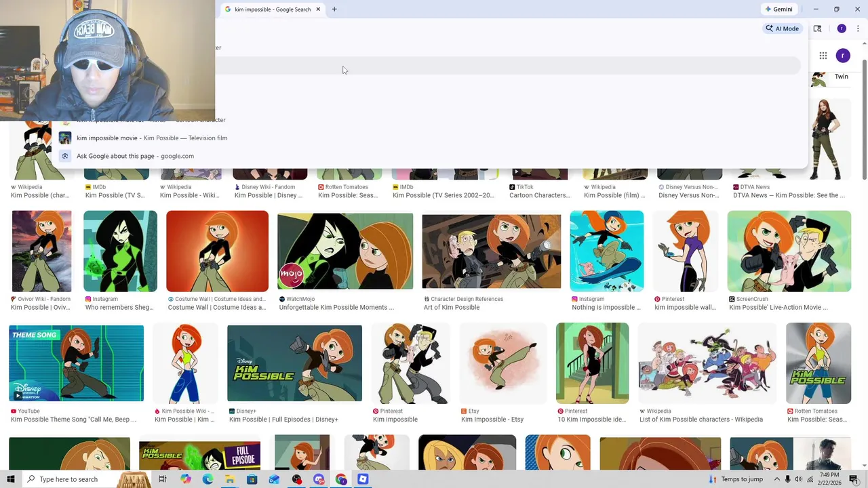Select the kim impossible Google Search tab
This screenshot has height=488, width=868.
click(271, 9)
